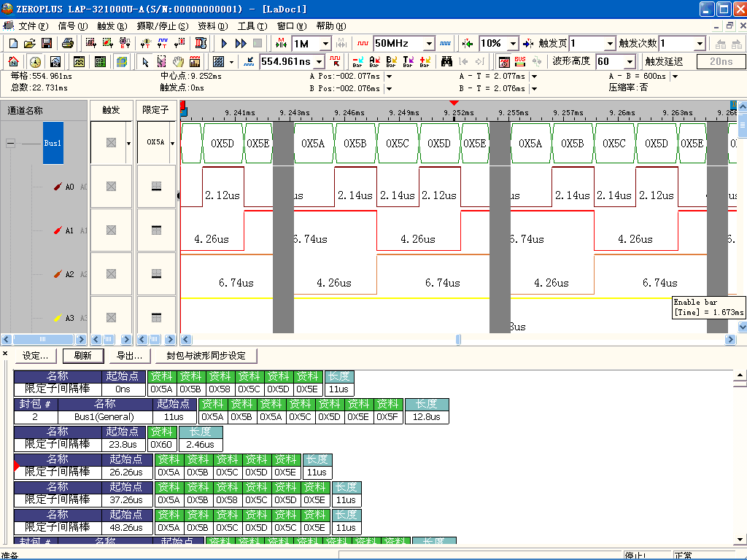This screenshot has height=560, width=747.
Task: Click the 导出 export button
Action: coord(129,356)
